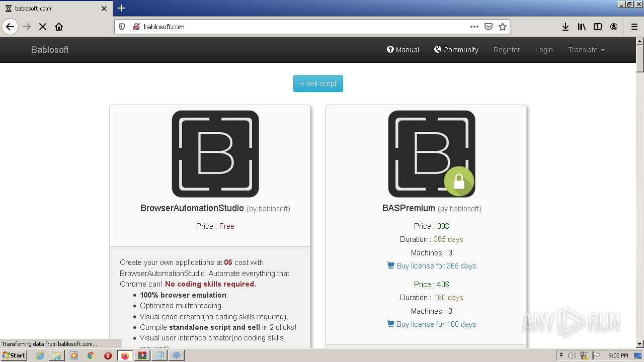Screen dimensions: 644x362
Task: Close the bablosoft.com tab
Action: [104, 9]
